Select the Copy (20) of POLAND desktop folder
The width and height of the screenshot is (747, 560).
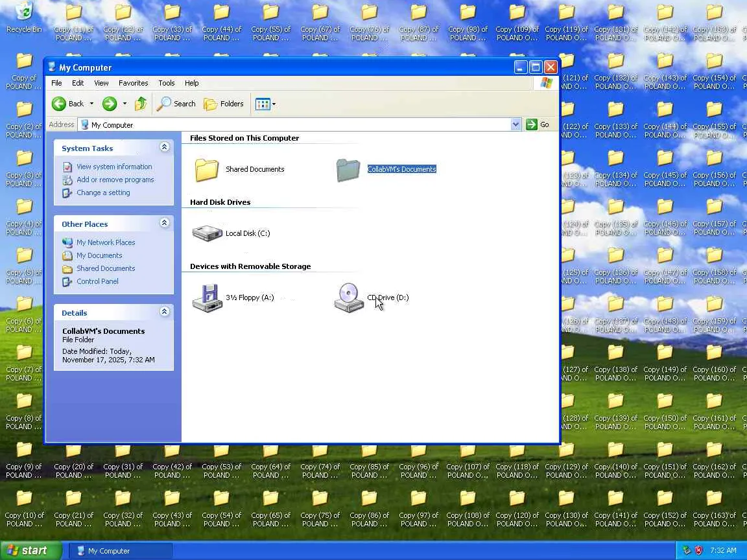[x=73, y=461]
